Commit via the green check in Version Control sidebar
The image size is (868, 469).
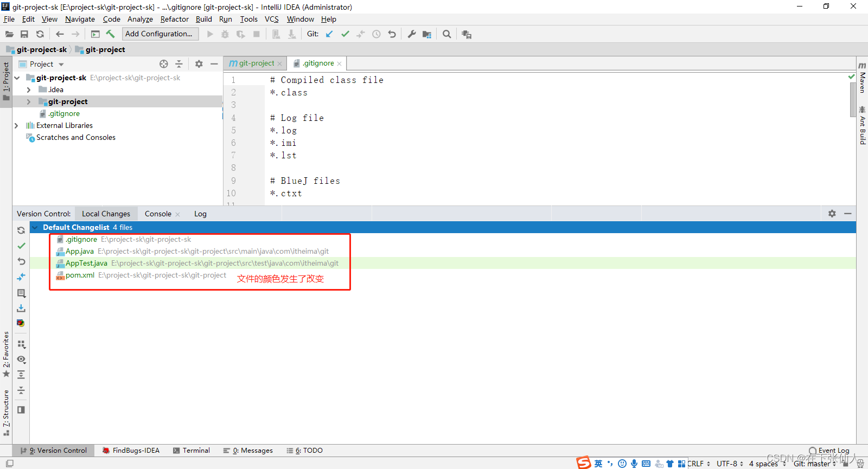coord(21,246)
